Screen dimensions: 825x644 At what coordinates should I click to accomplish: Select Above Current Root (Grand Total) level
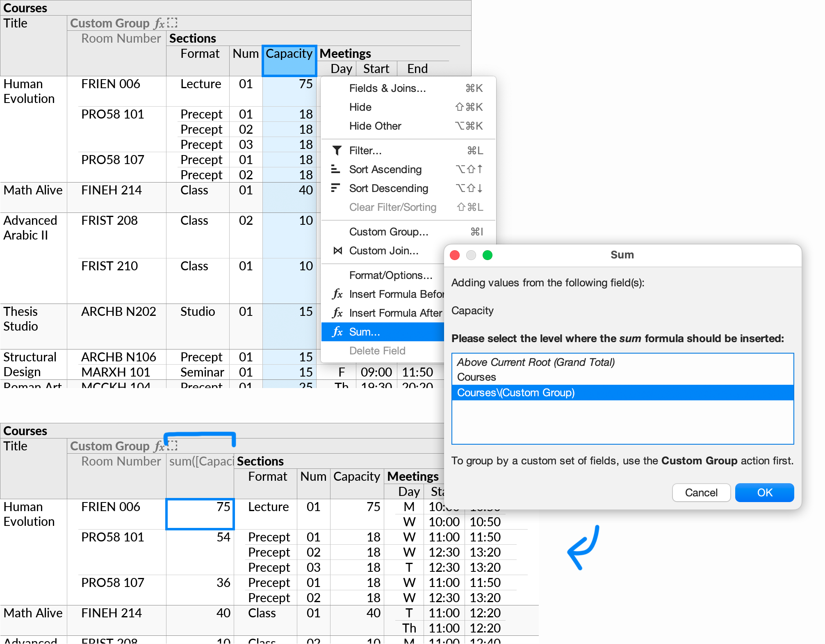[536, 362]
